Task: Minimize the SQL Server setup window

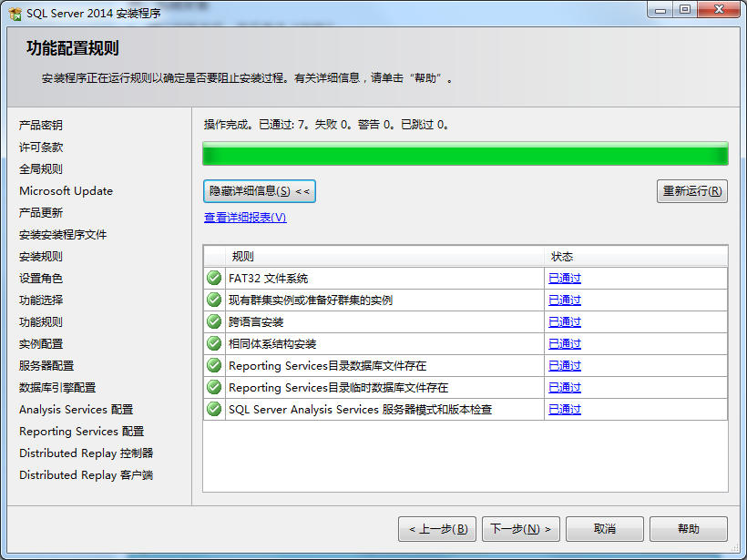Action: (660, 9)
